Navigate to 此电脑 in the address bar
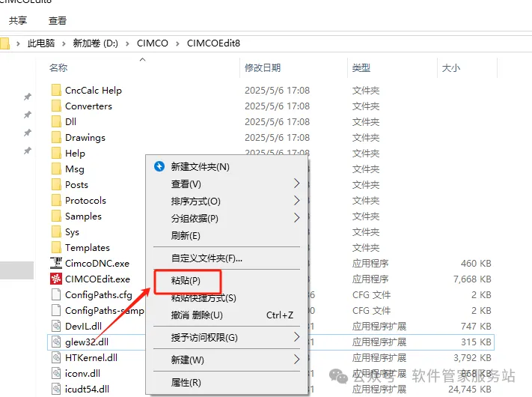 tap(41, 43)
